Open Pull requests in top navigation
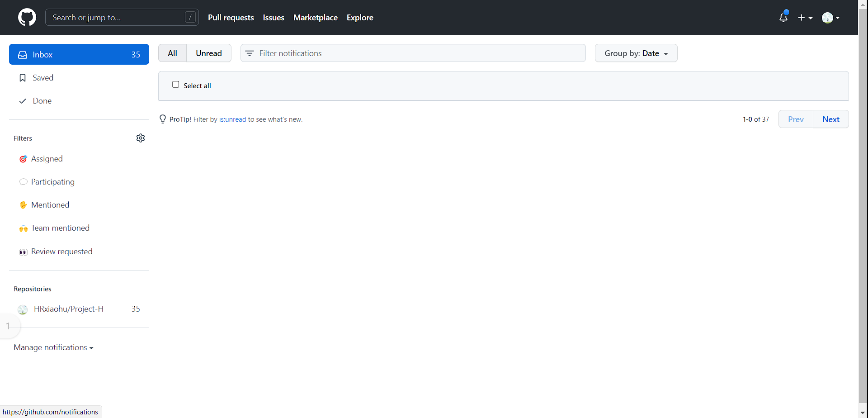The width and height of the screenshot is (868, 418). 231,18
